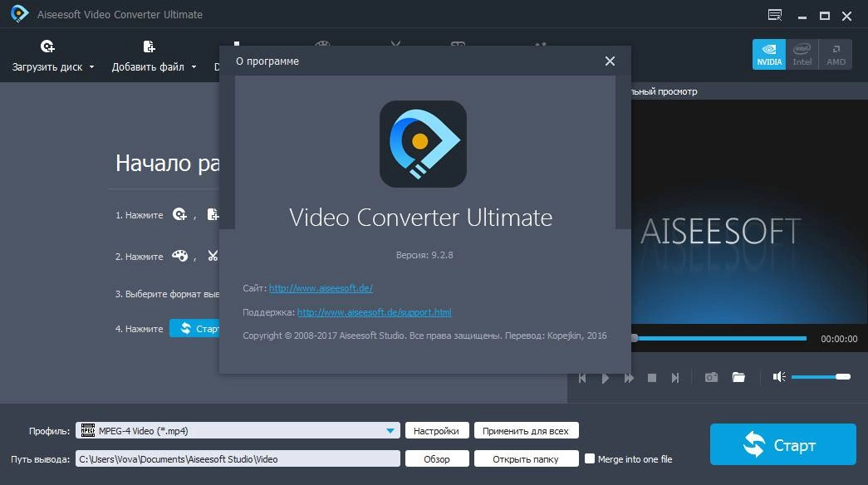
Task: Click the Открыть папку button
Action: tap(526, 459)
